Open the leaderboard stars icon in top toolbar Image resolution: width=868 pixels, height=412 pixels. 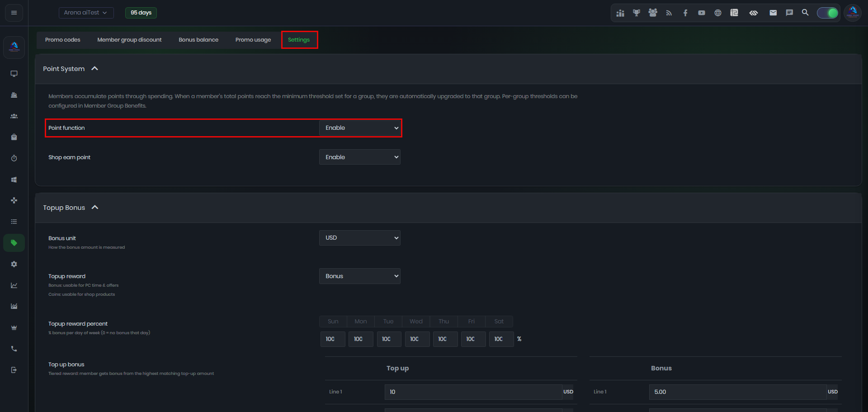coord(620,13)
